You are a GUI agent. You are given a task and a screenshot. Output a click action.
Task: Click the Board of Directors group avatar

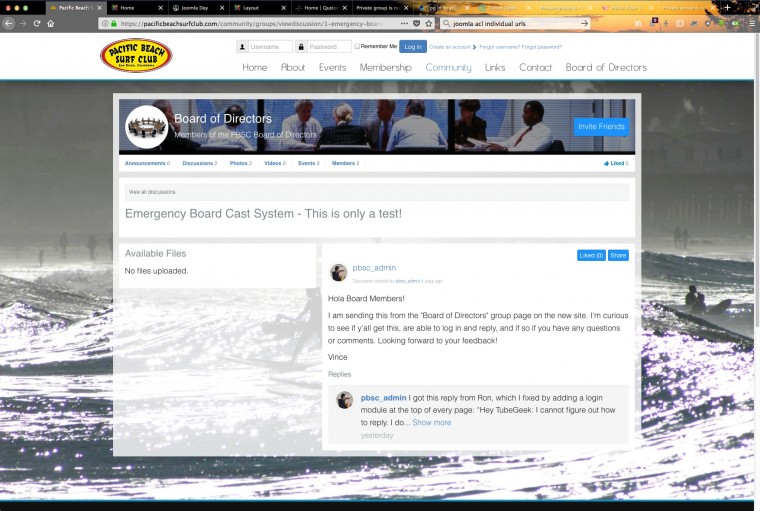pos(146,127)
